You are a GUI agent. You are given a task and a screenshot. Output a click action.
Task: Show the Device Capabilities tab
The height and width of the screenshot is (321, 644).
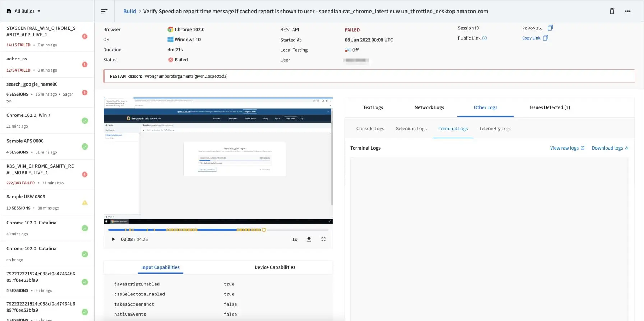coord(275,267)
